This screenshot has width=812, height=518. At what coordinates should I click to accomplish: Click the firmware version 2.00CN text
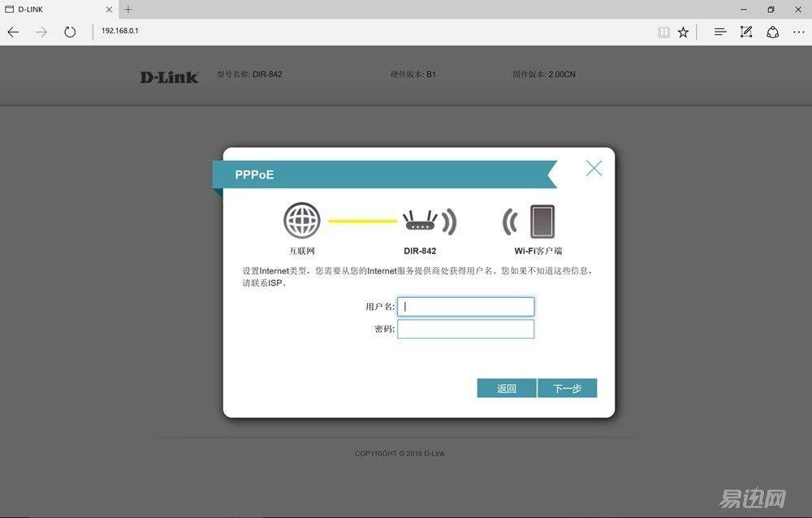pos(544,74)
